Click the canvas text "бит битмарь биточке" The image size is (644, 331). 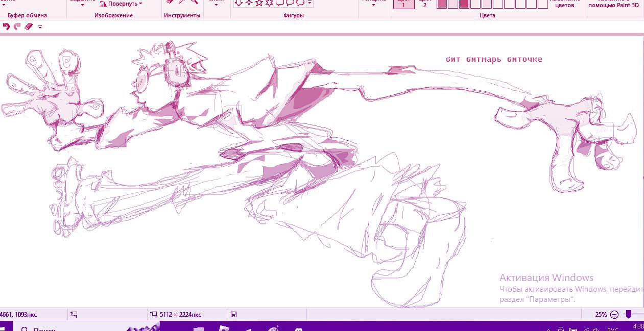click(x=494, y=59)
